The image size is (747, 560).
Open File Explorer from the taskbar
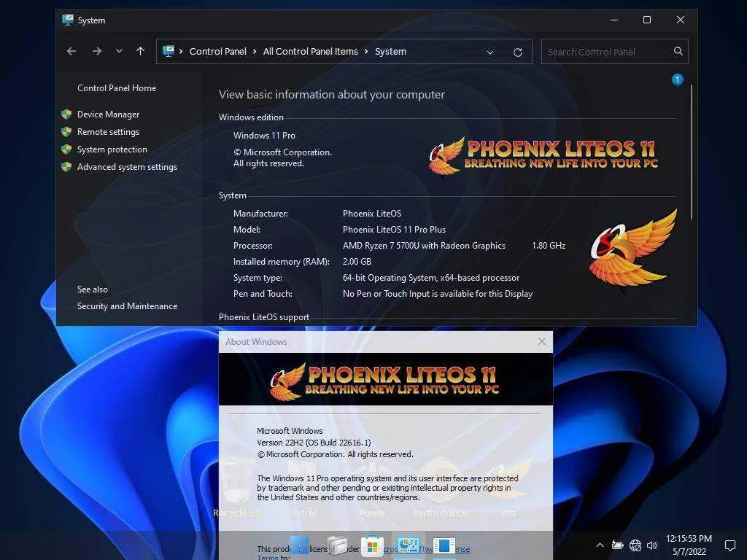click(x=337, y=545)
